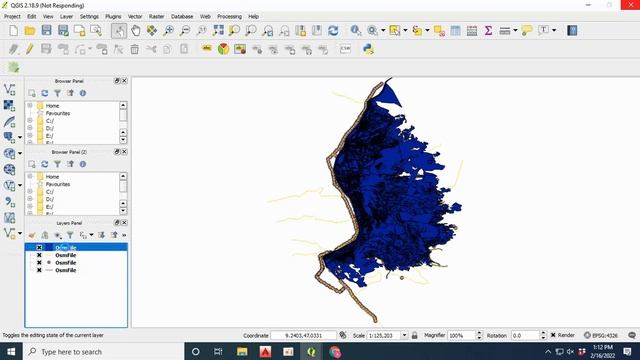The image size is (640, 360).
Task: Save the project with the first floppy disk icon
Action: click(46, 31)
